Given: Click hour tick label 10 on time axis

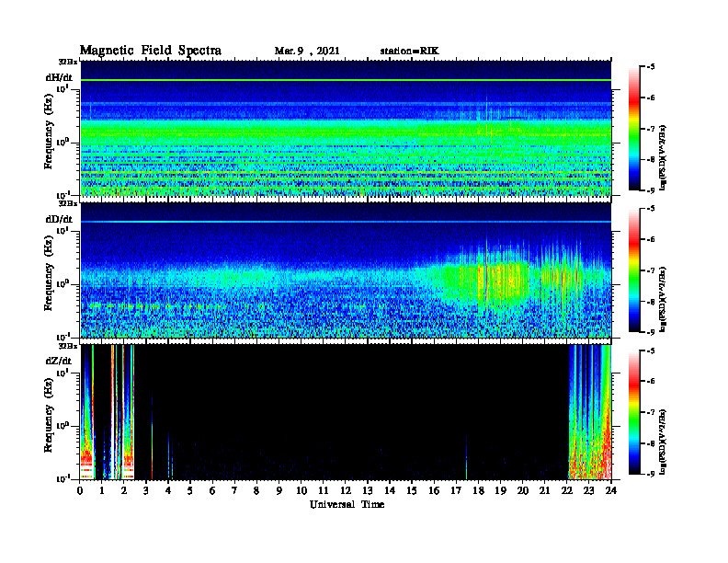Looking at the screenshot, I should [301, 490].
